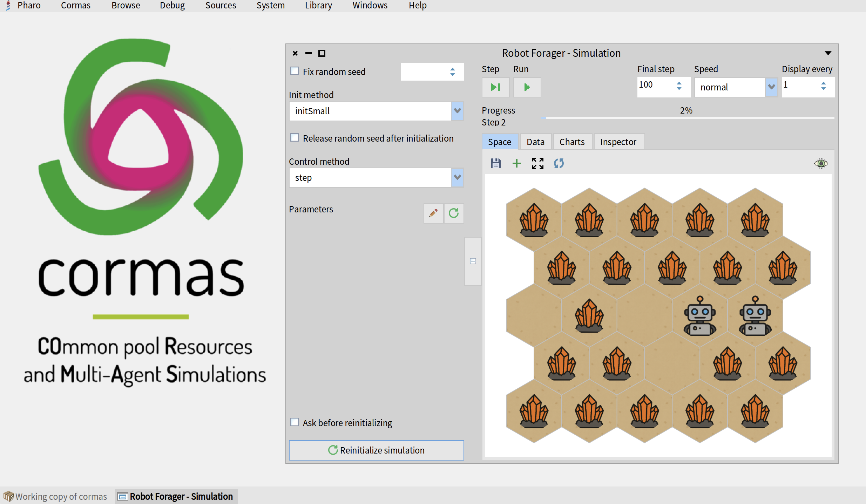Open the Init method dropdown

pos(457,111)
